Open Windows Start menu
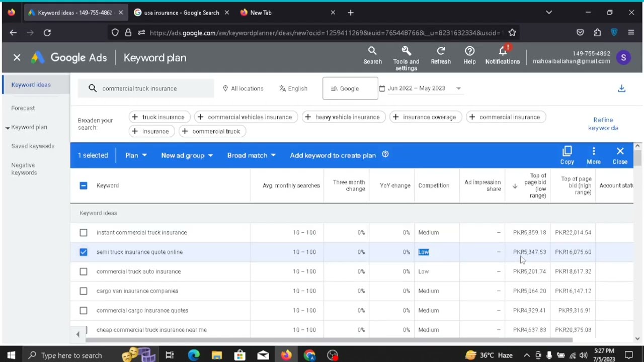This screenshot has height=362, width=644. click(11, 355)
